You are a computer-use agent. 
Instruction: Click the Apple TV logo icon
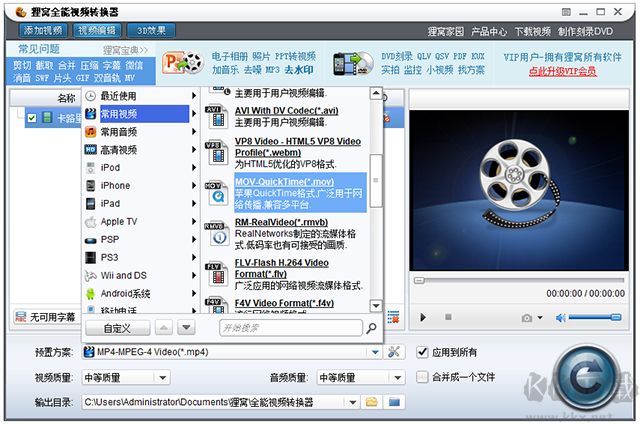click(91, 222)
